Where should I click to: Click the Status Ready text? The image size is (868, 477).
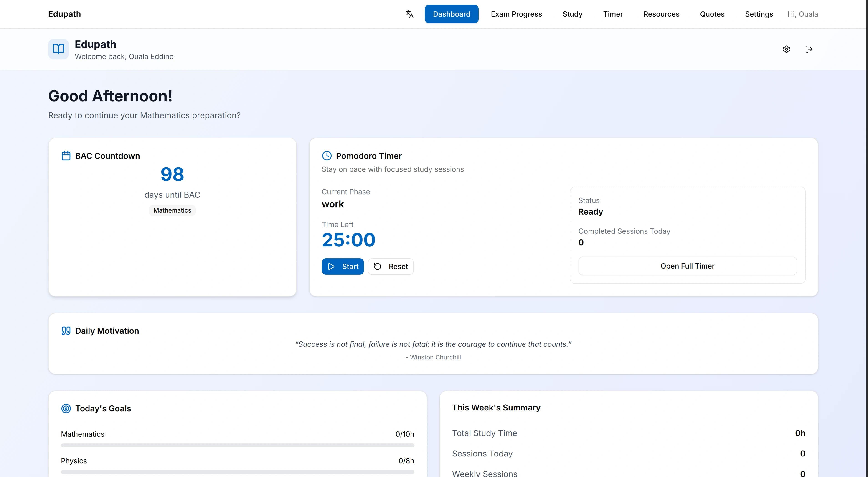(591, 212)
